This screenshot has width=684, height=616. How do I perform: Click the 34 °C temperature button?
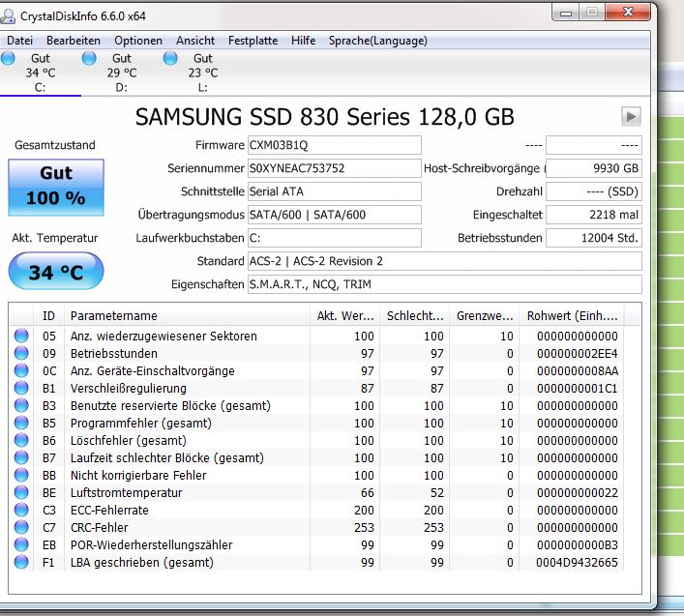coord(56,271)
